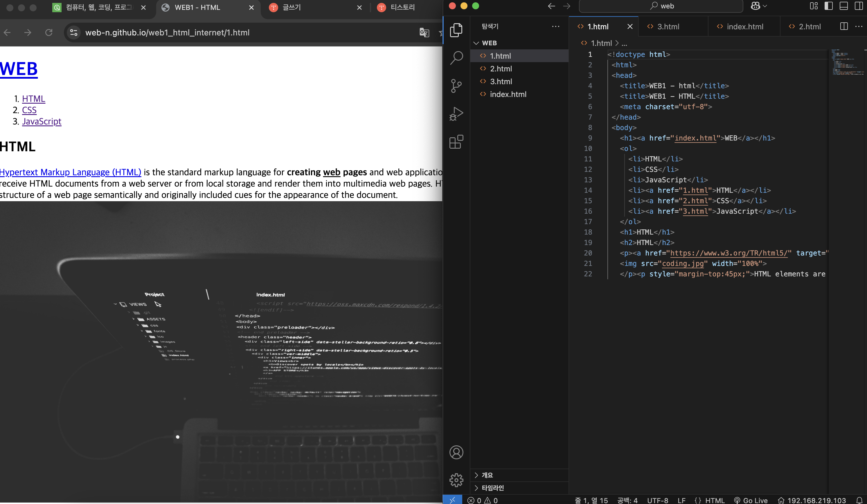
Task: Click the Go Live status bar button
Action: coord(751,500)
